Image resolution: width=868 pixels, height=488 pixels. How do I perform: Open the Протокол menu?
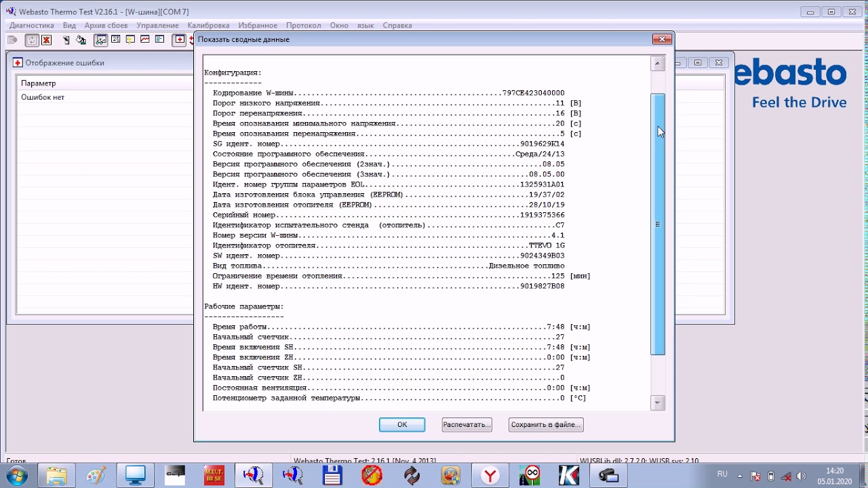pos(303,25)
